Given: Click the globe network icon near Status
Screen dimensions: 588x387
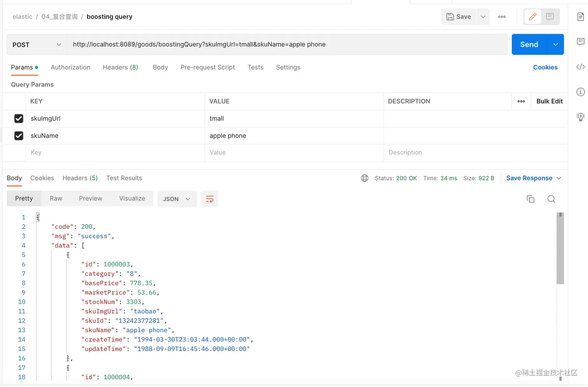Looking at the screenshot, I should (x=365, y=178).
